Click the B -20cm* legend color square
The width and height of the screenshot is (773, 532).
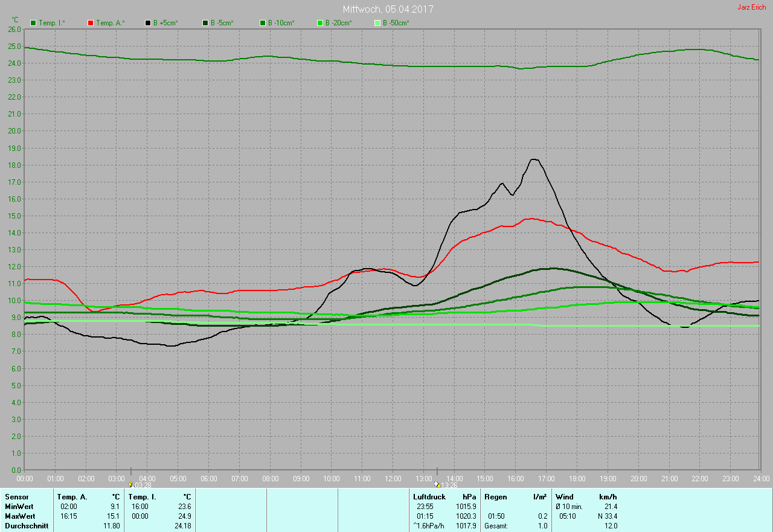click(x=320, y=23)
